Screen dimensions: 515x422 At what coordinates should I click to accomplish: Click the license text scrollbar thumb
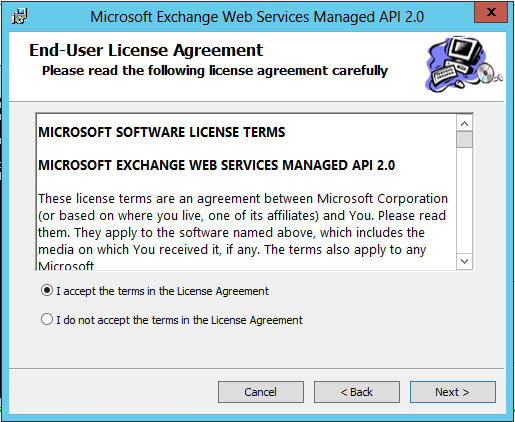coord(464,139)
